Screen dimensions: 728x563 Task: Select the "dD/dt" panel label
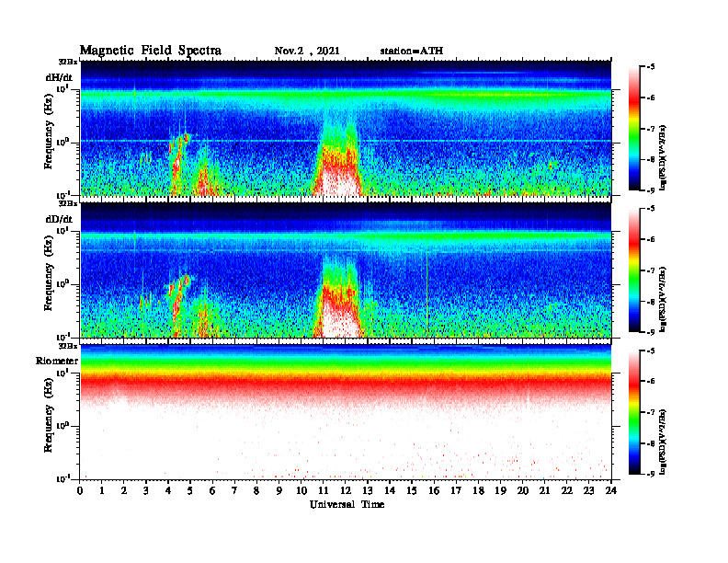(x=59, y=219)
